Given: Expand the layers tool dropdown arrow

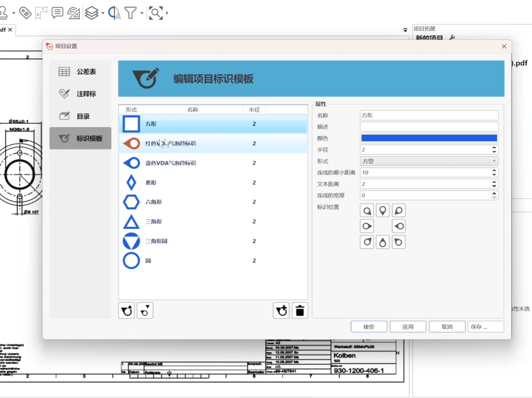Looking at the screenshot, I should (103, 13).
